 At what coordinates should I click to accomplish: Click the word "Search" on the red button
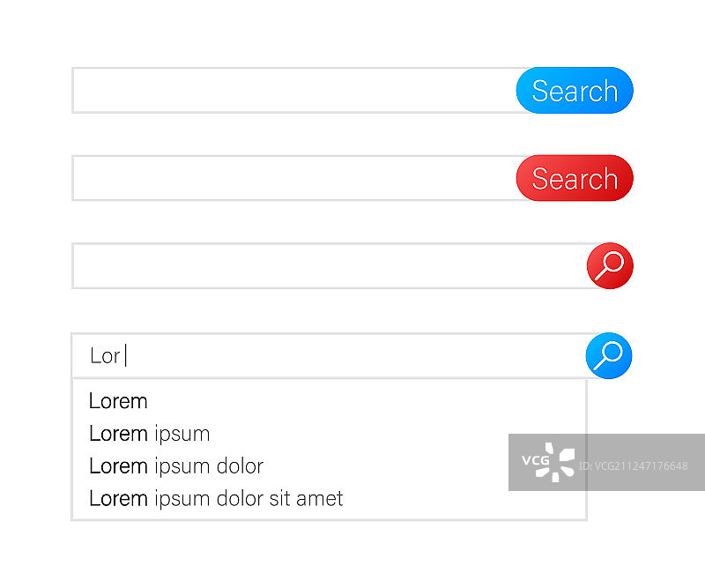pyautogui.click(x=575, y=178)
